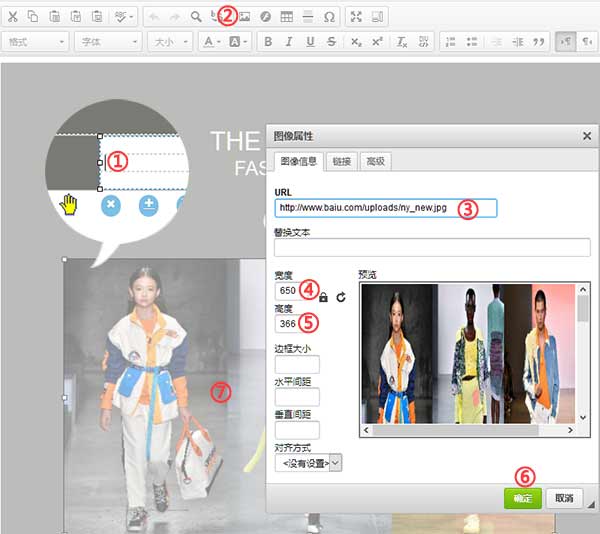Image resolution: width=600 pixels, height=534 pixels.
Task: Click the preview vertical scrollbar up arrow
Action: coord(582,290)
